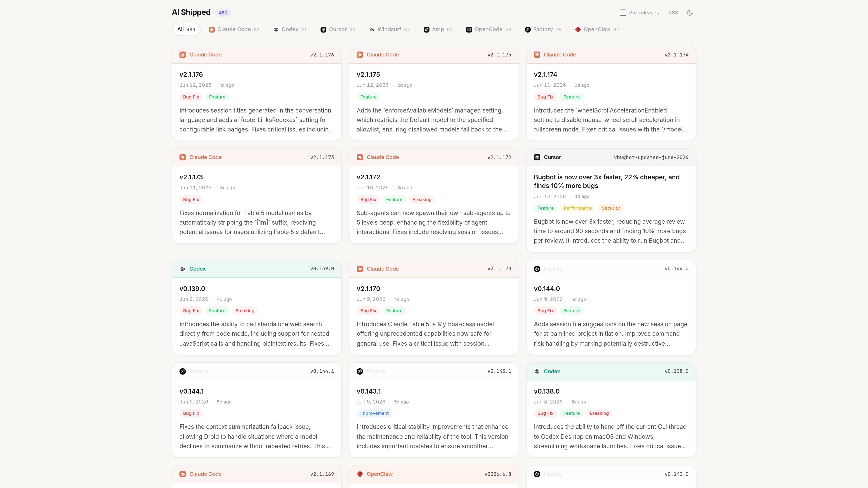Click the v2026.6.8 version label
Screen dimensions: 868x488
[498, 474]
